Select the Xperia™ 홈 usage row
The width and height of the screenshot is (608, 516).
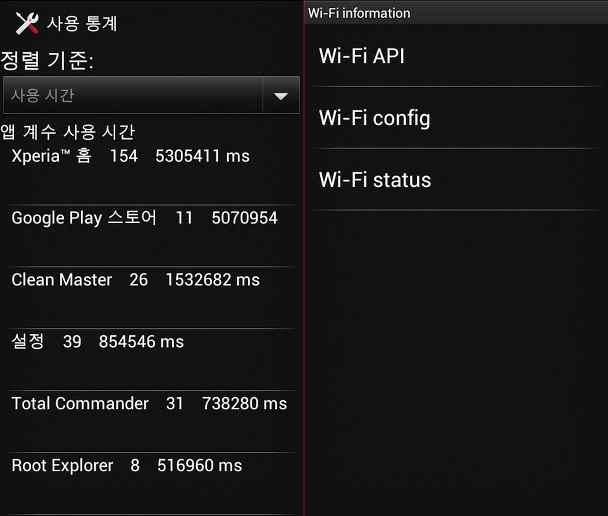click(151, 173)
